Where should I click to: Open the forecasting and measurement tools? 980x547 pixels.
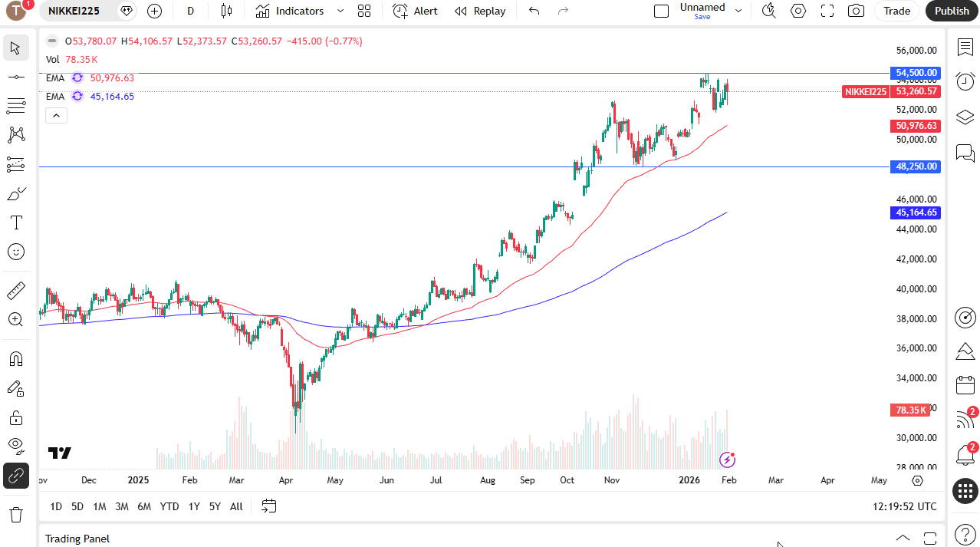(x=15, y=164)
